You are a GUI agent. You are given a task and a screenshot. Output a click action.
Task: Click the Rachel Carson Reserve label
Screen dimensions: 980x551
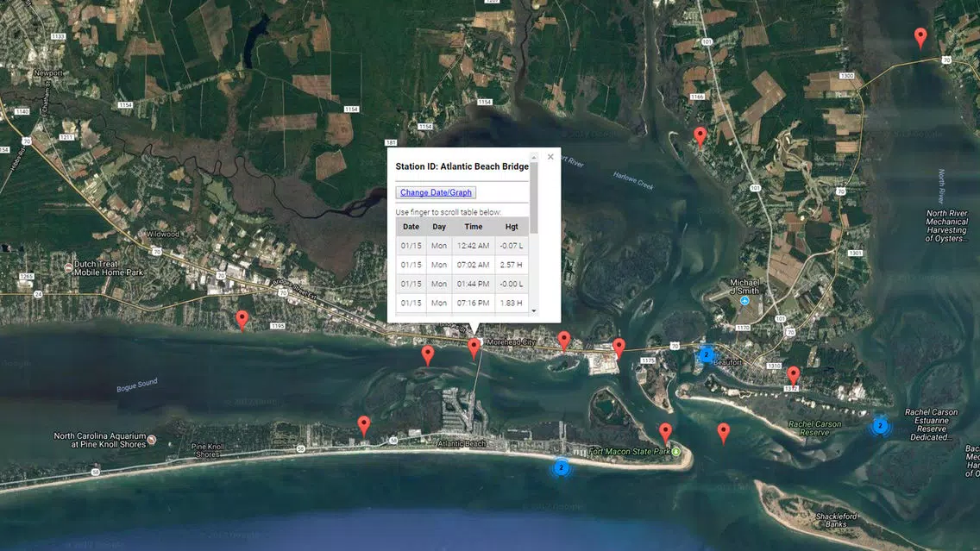pyautogui.click(x=814, y=428)
